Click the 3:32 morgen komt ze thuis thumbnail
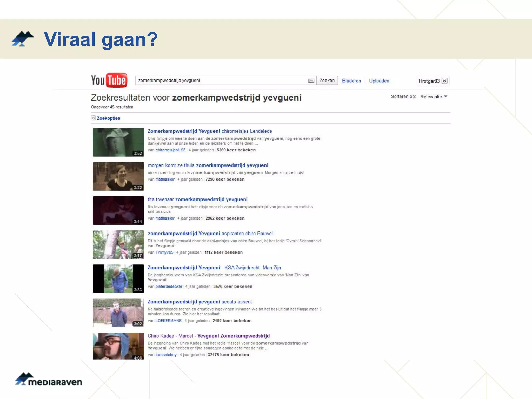Image resolution: width=532 pixels, height=399 pixels. pyautogui.click(x=118, y=176)
